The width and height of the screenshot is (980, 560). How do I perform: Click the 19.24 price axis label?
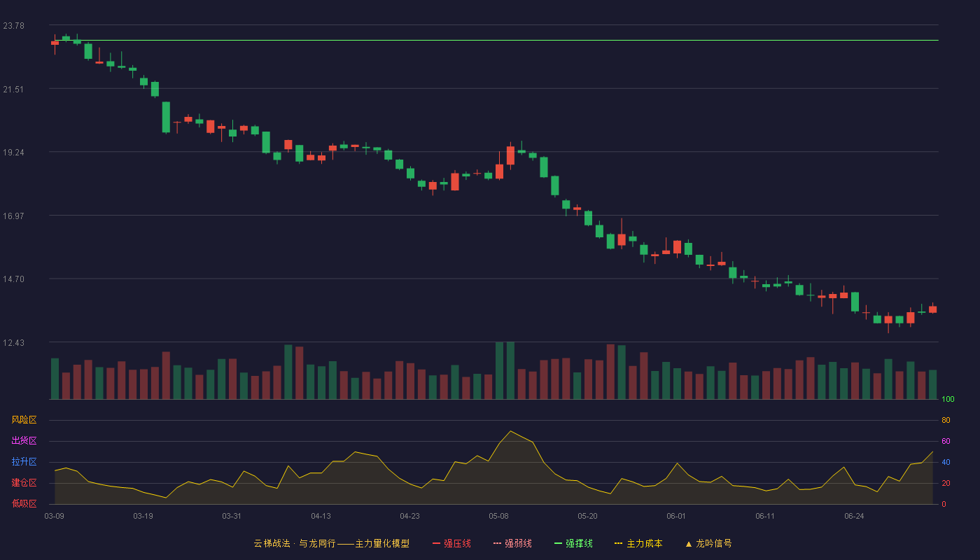click(13, 153)
